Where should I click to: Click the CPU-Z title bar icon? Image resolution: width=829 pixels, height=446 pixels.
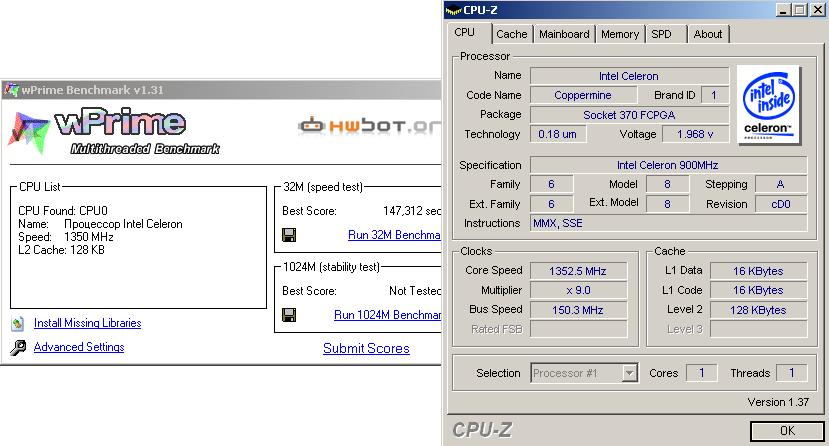[x=453, y=10]
